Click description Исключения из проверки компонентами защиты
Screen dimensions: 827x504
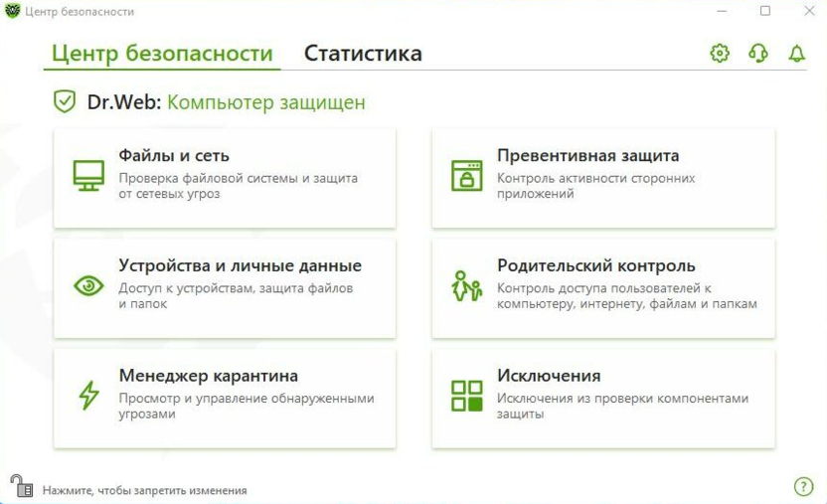623,406
